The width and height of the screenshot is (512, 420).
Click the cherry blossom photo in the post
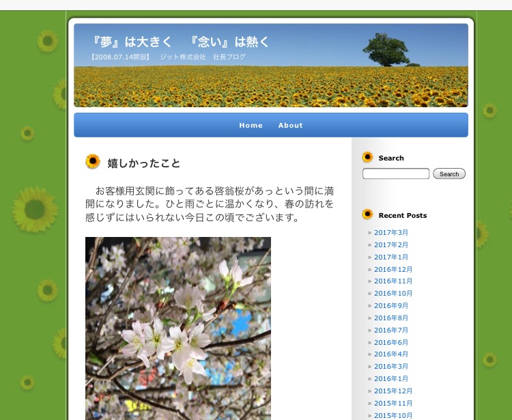pos(178,328)
